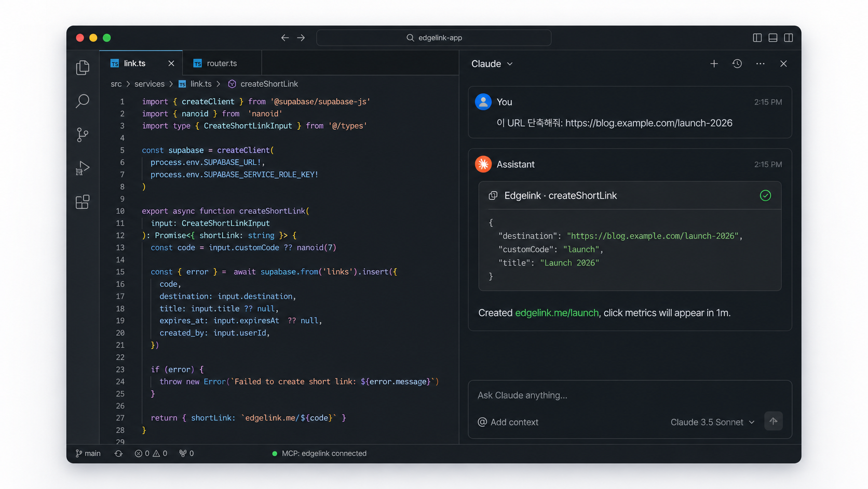Select the link.ts editor tab

141,63
